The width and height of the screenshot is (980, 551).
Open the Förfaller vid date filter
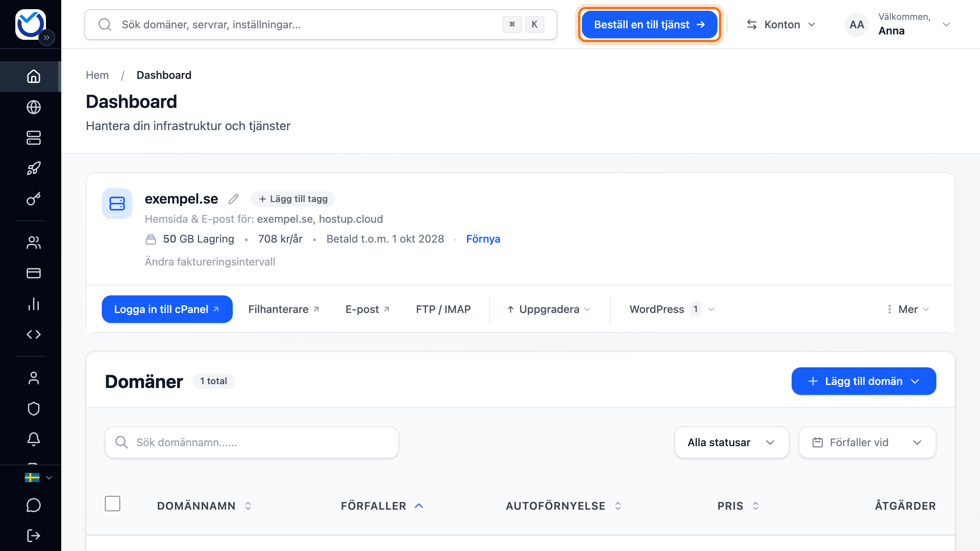(x=867, y=442)
